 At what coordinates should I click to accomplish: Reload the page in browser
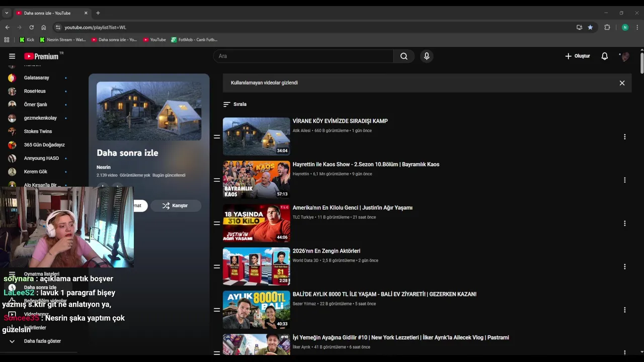pyautogui.click(x=31, y=27)
